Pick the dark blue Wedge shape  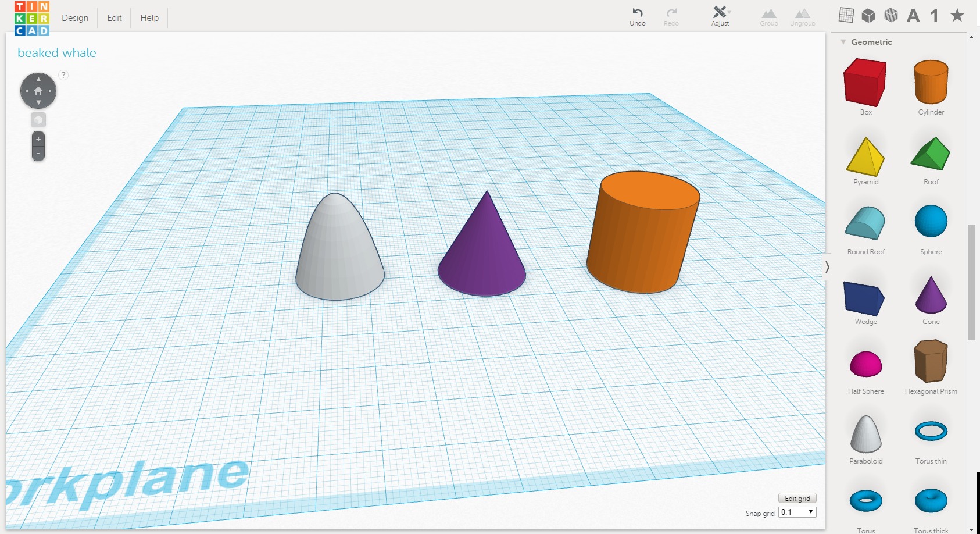(x=864, y=298)
